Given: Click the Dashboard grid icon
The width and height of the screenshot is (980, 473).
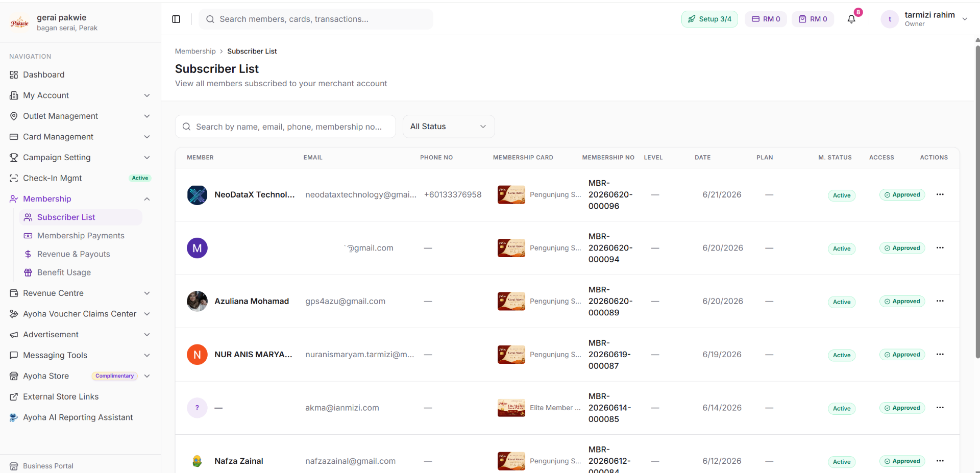Looking at the screenshot, I should click(x=14, y=74).
